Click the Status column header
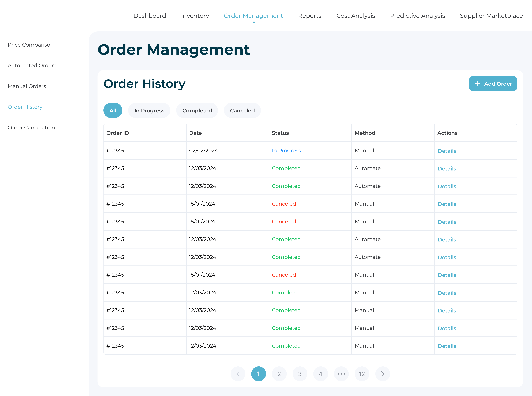 [x=280, y=133]
